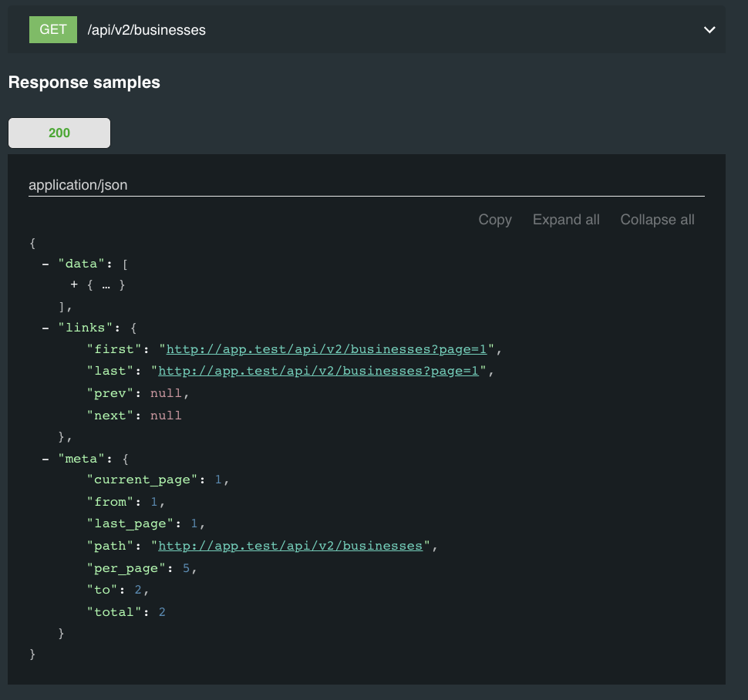This screenshot has height=700, width=748.
Task: Open the "last" page URL link
Action: (318, 371)
